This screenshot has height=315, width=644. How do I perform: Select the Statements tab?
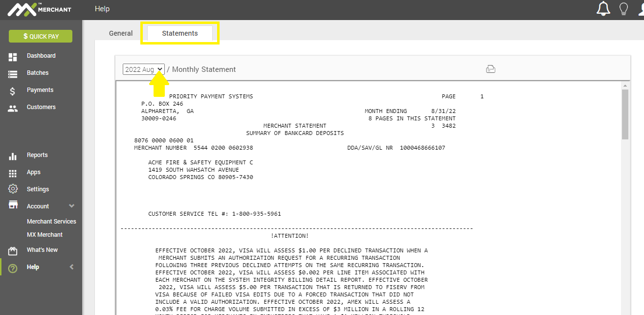pos(180,33)
